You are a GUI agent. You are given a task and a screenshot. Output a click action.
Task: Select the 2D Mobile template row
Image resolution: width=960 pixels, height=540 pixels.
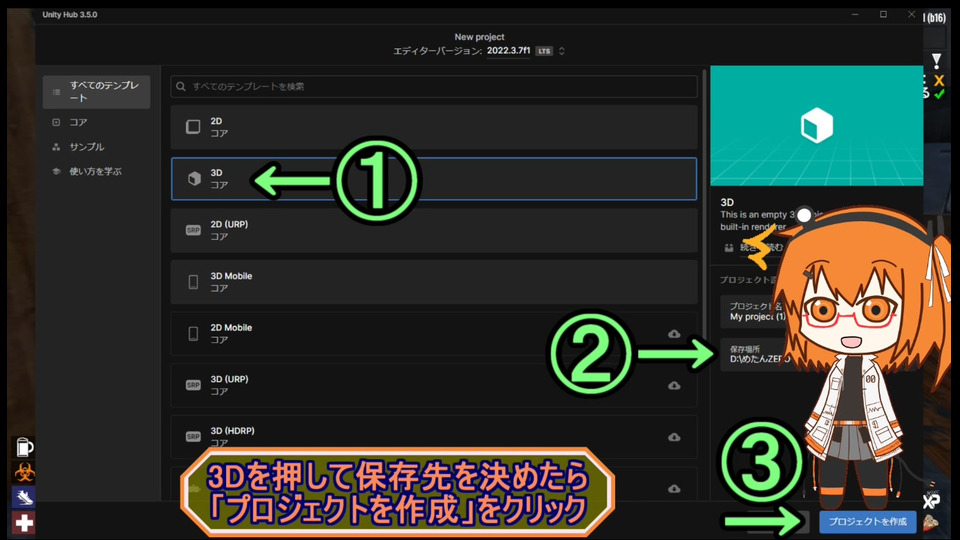pyautogui.click(x=433, y=334)
